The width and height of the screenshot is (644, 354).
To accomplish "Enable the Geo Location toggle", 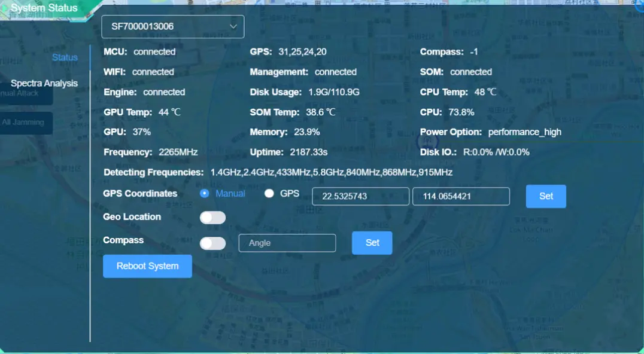I will point(212,218).
